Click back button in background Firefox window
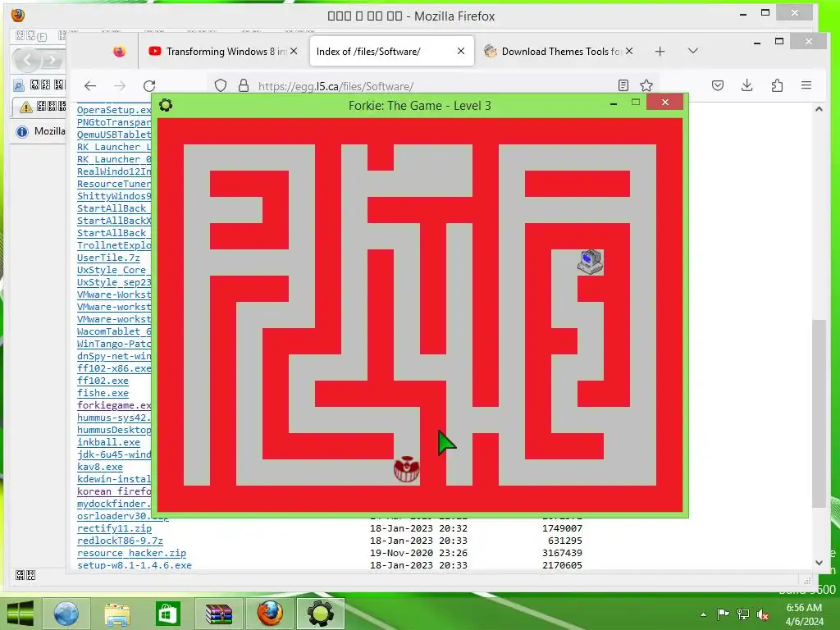The width and height of the screenshot is (840, 630). pos(27,60)
